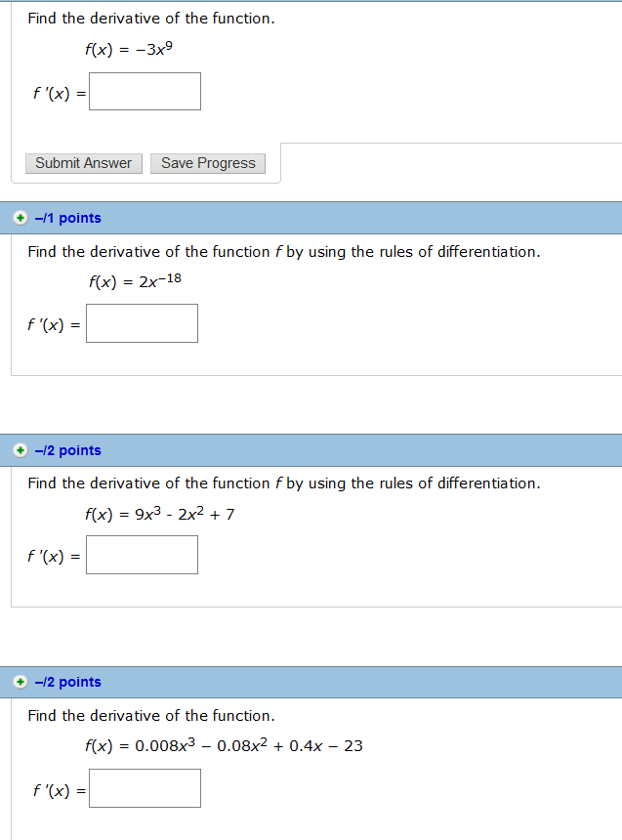Click the formula f(x) = −3x⁹
This screenshot has height=840, width=622.
[129, 49]
